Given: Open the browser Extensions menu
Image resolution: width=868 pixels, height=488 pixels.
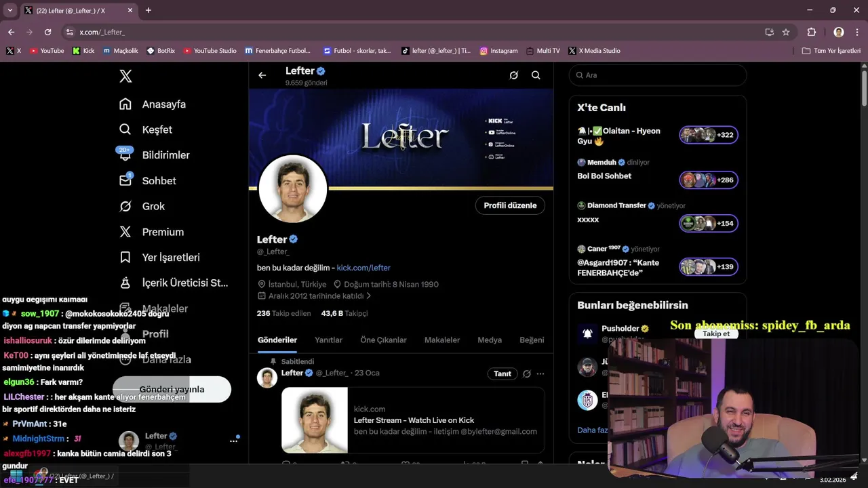Looking at the screenshot, I should click(x=812, y=32).
